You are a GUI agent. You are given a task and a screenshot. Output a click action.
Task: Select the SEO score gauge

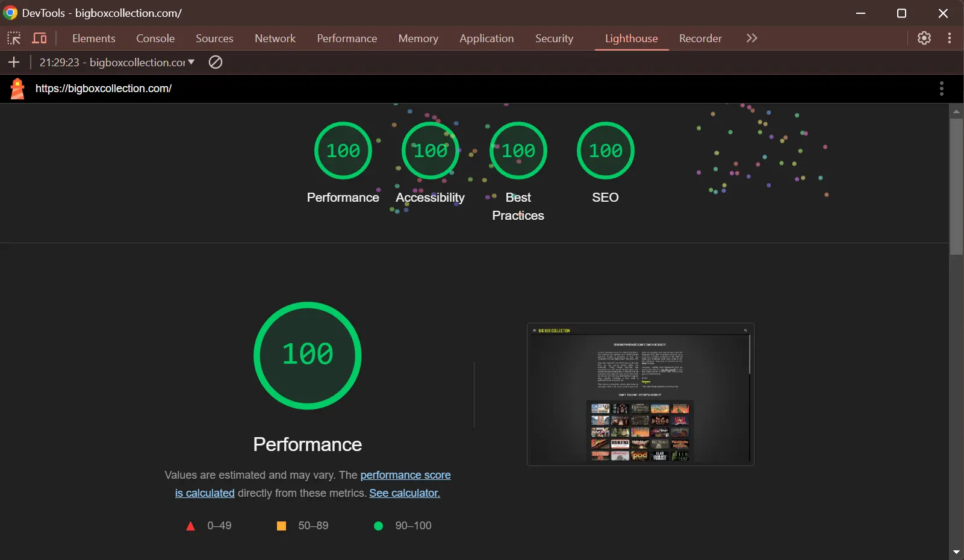point(605,151)
